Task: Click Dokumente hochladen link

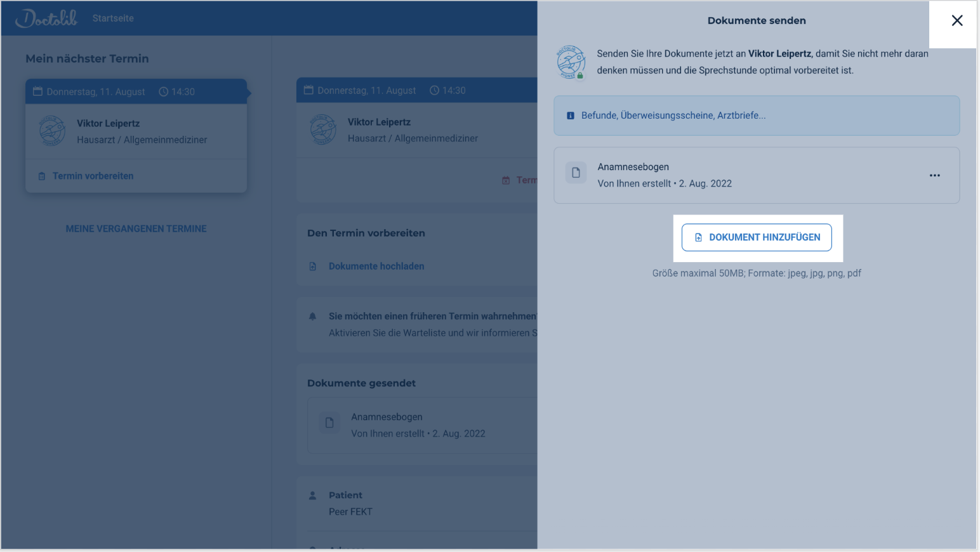Action: click(376, 266)
